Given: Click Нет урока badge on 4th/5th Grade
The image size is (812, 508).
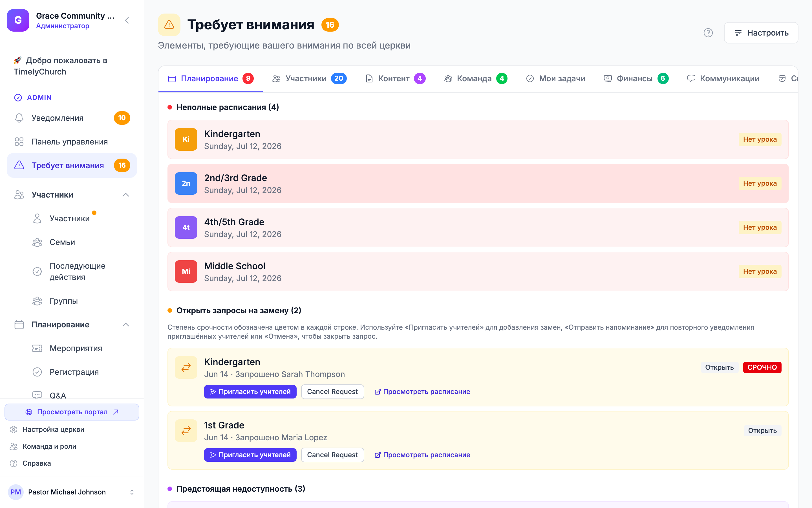Looking at the screenshot, I should [760, 227].
